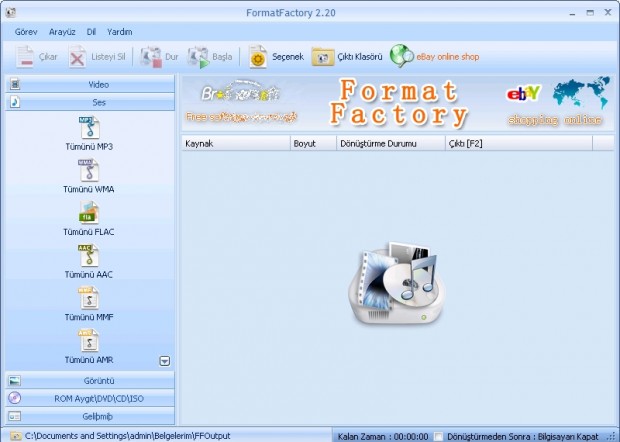620x442 pixels.
Task: Click the disc icon beside ROM Aygıt
Action: point(15,398)
